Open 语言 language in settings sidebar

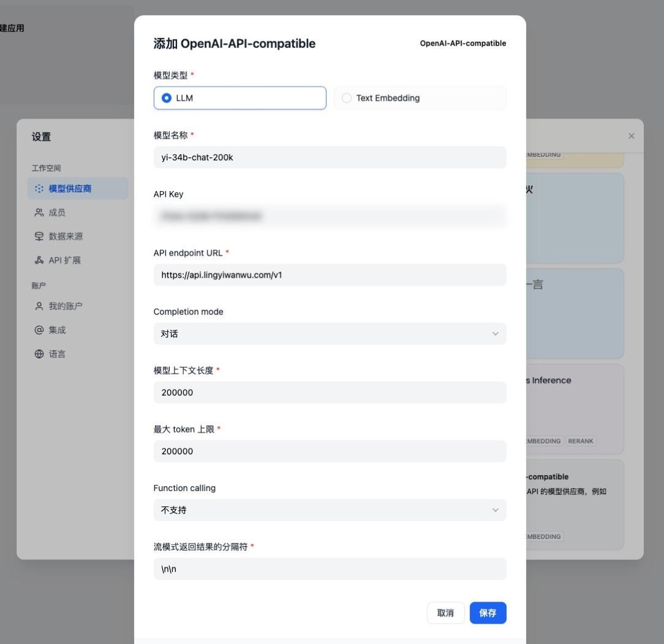(x=78, y=354)
